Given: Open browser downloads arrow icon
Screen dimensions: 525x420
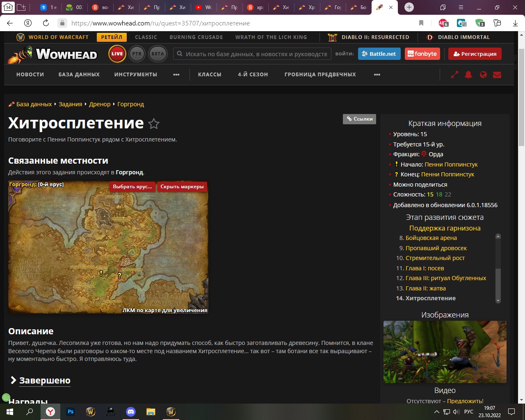Looking at the screenshot, I should click(515, 23).
